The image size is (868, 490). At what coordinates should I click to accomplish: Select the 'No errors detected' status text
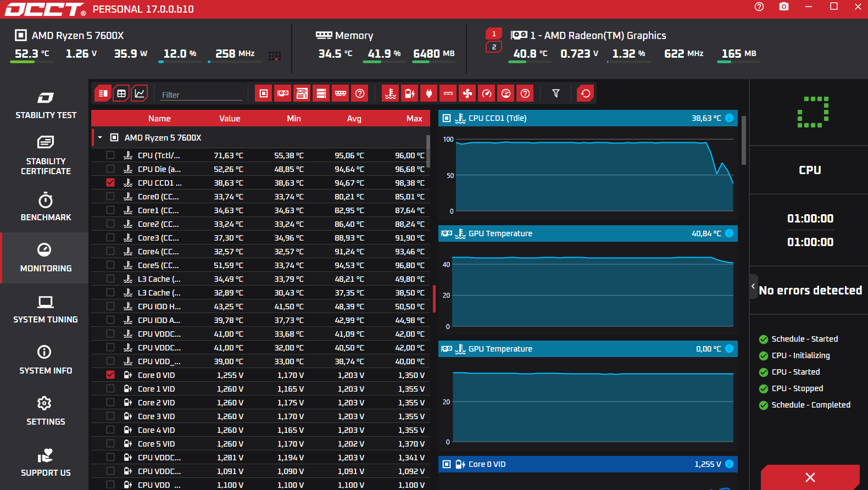click(x=810, y=291)
